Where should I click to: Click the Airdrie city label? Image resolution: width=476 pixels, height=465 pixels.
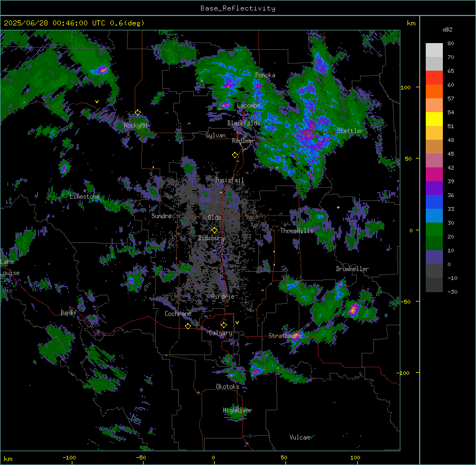(x=223, y=297)
